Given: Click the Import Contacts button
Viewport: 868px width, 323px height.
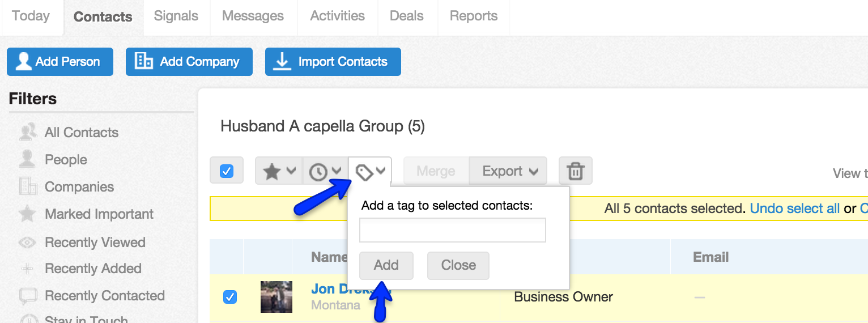Looking at the screenshot, I should (333, 62).
